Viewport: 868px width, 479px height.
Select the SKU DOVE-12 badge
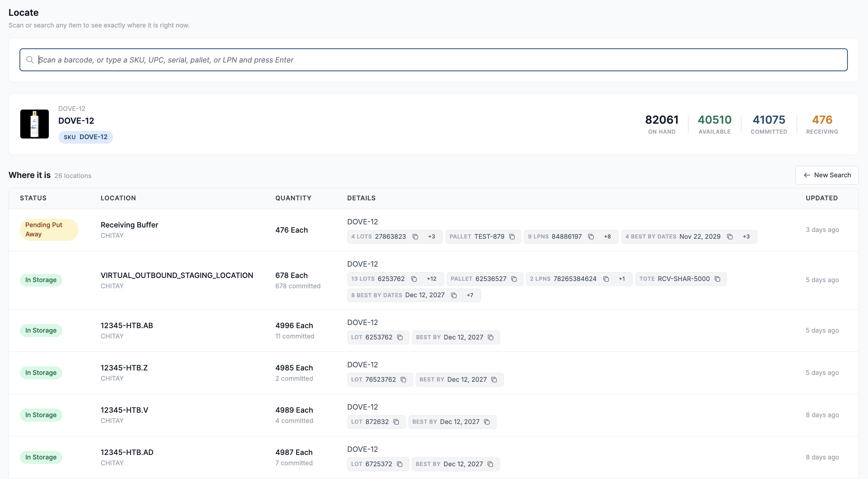[x=86, y=137]
